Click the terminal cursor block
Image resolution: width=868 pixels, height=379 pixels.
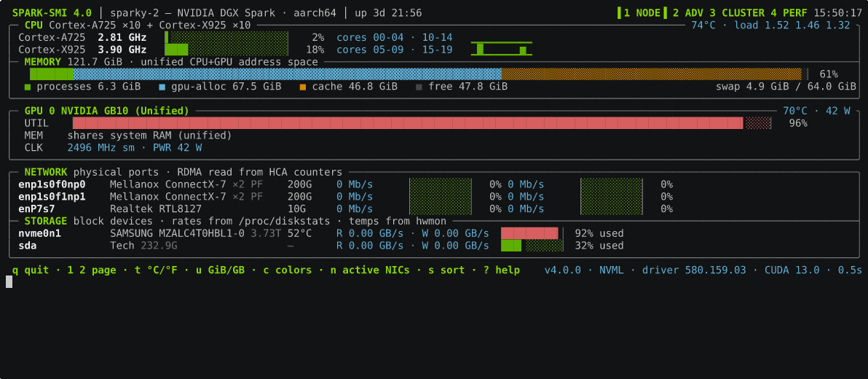click(x=9, y=282)
